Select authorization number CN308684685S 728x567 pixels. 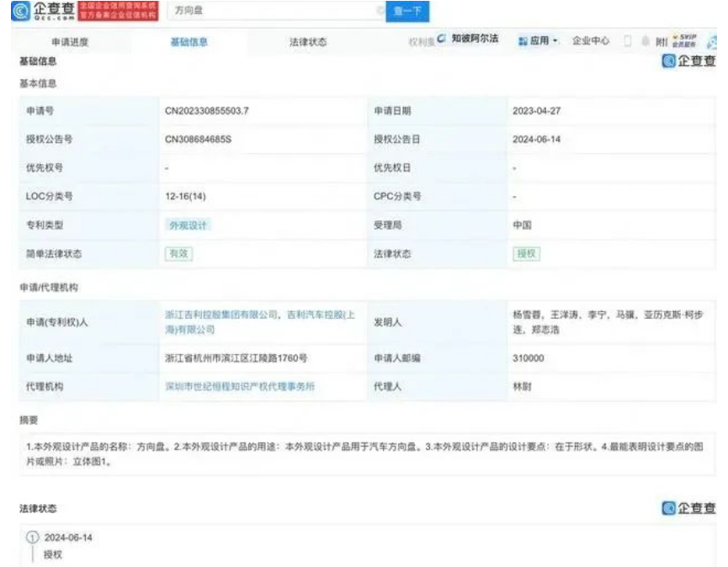click(x=199, y=139)
